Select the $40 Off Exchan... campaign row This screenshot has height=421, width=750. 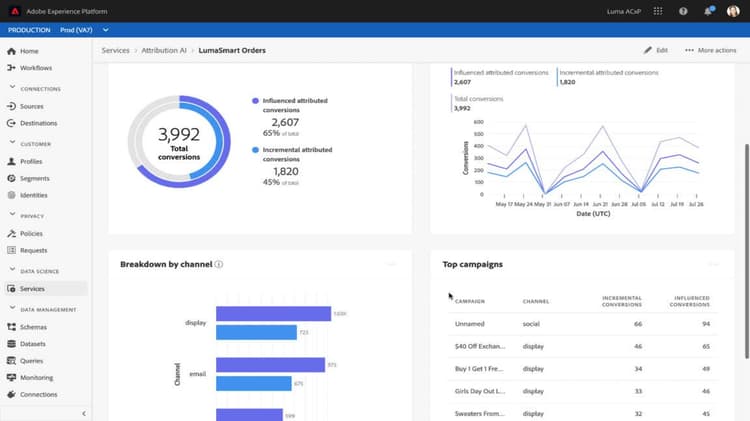click(583, 346)
